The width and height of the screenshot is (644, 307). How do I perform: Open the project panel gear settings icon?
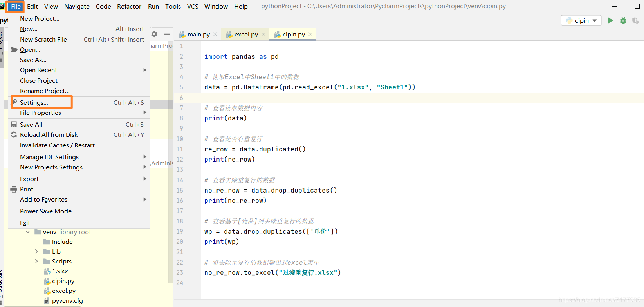pos(154,34)
